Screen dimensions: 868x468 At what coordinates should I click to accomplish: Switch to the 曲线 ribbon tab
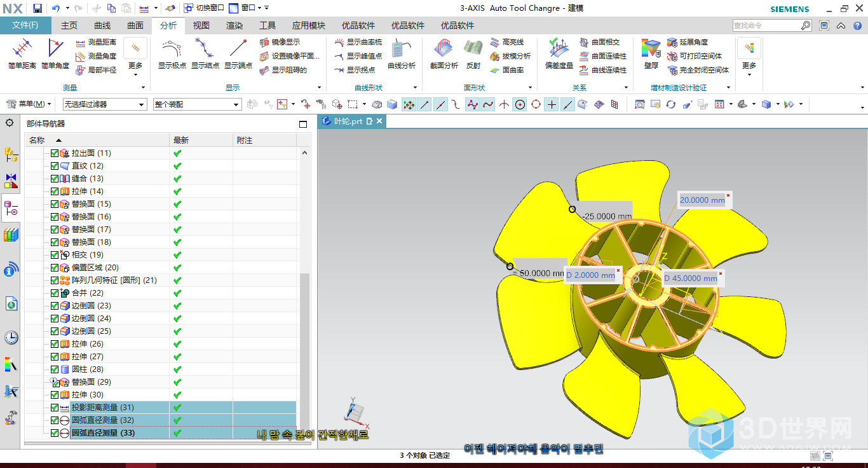(x=102, y=25)
